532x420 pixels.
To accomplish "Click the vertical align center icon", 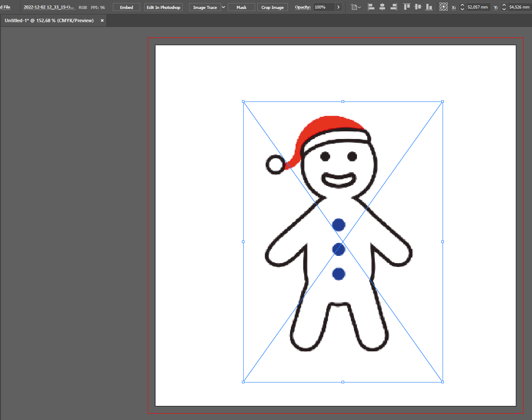I will pyautogui.click(x=418, y=7).
